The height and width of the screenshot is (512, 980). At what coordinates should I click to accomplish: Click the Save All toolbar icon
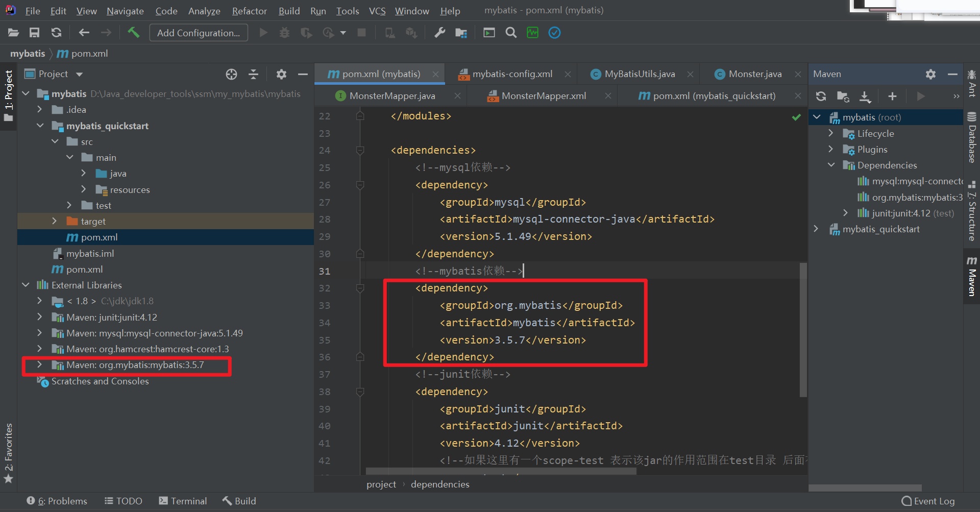(34, 33)
